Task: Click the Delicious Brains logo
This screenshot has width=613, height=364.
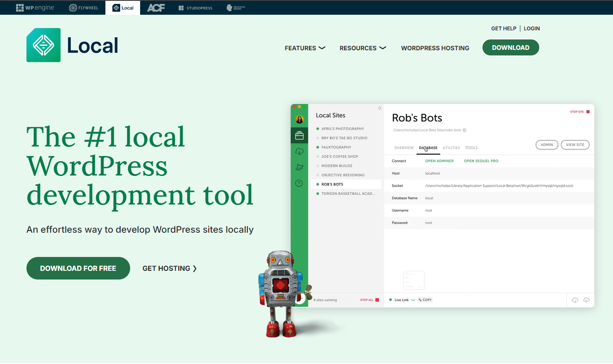Action: click(x=236, y=8)
